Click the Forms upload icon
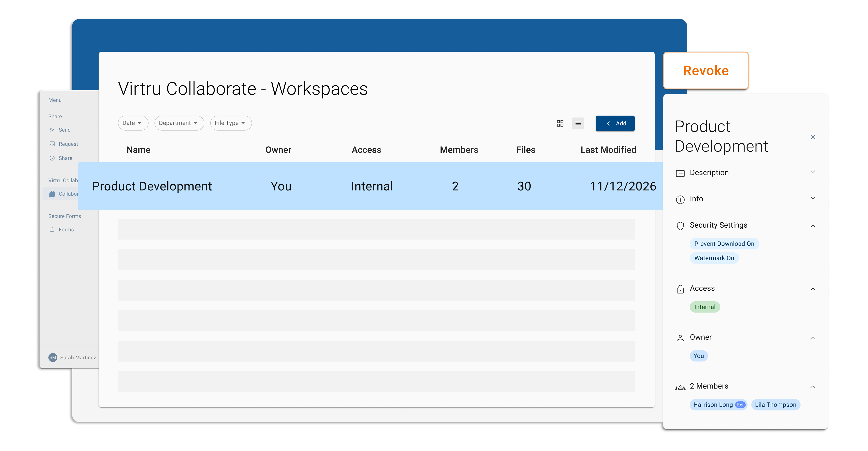Screen dimensions: 868x451 tap(52, 229)
